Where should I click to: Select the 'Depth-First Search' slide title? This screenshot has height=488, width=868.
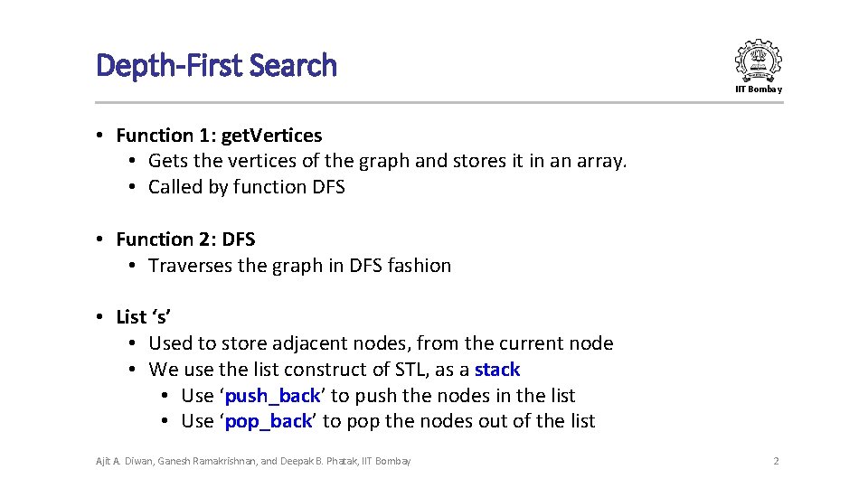pyautogui.click(x=216, y=65)
